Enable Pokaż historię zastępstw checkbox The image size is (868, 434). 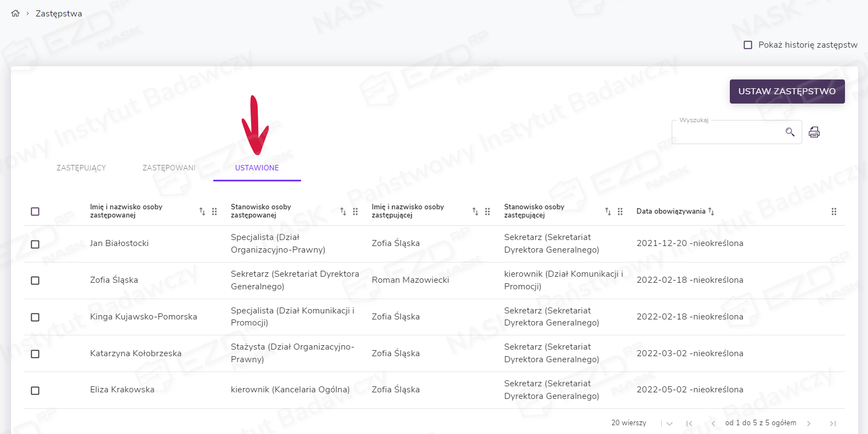pos(748,45)
